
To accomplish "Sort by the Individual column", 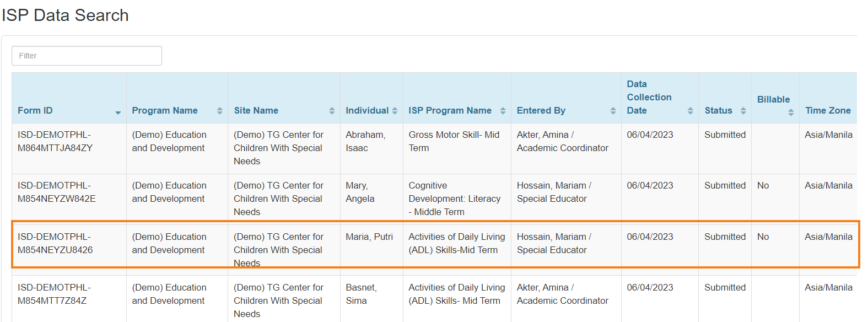I will click(x=395, y=110).
